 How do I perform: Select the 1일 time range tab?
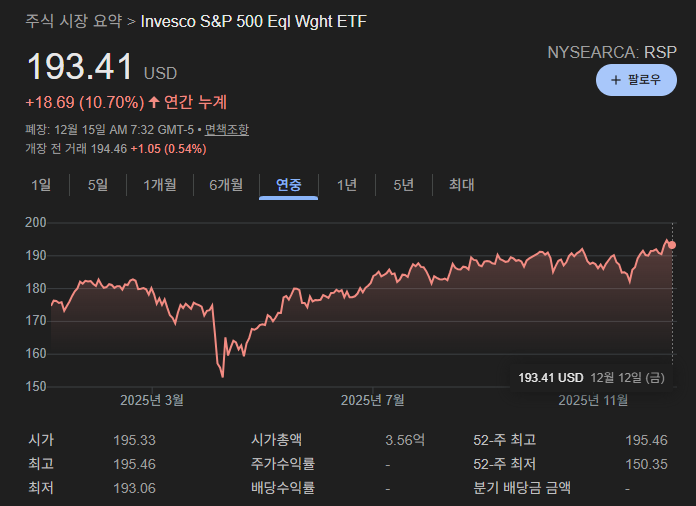[41, 185]
